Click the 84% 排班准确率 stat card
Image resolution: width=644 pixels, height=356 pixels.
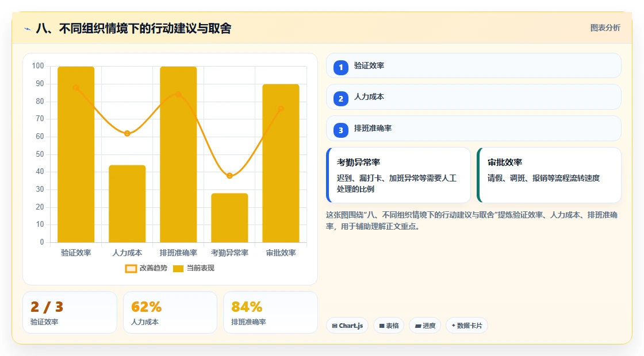[x=271, y=312]
